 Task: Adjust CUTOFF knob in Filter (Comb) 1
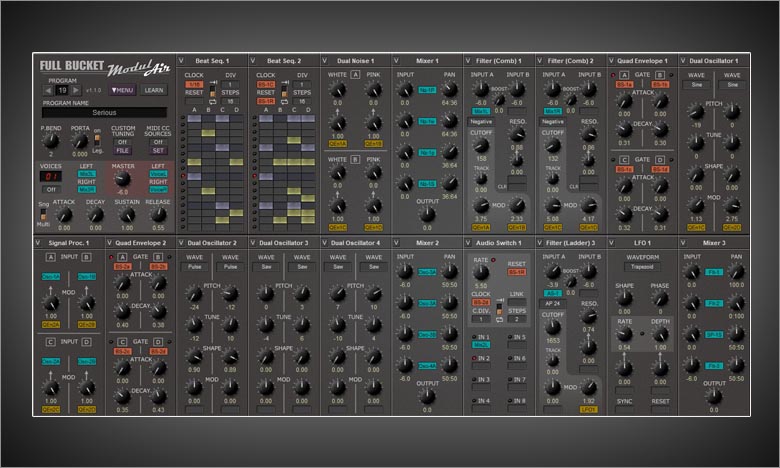[x=481, y=145]
